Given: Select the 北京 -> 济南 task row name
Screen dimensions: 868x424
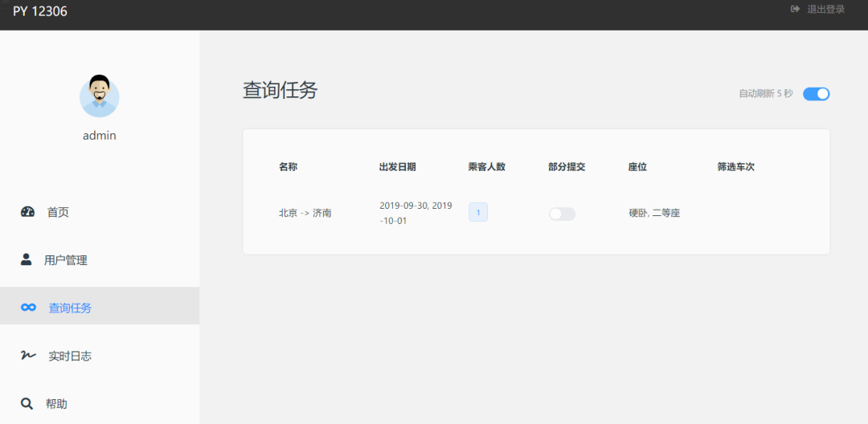Looking at the screenshot, I should tap(305, 213).
